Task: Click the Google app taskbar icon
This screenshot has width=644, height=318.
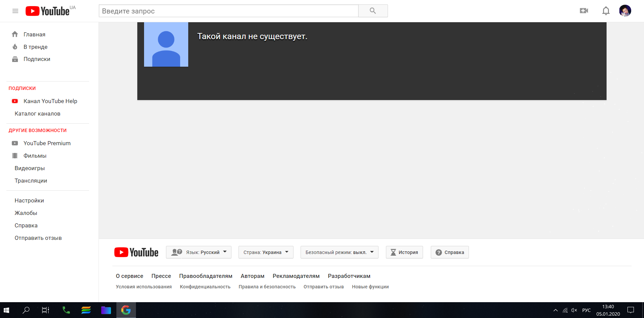Action: (x=126, y=310)
